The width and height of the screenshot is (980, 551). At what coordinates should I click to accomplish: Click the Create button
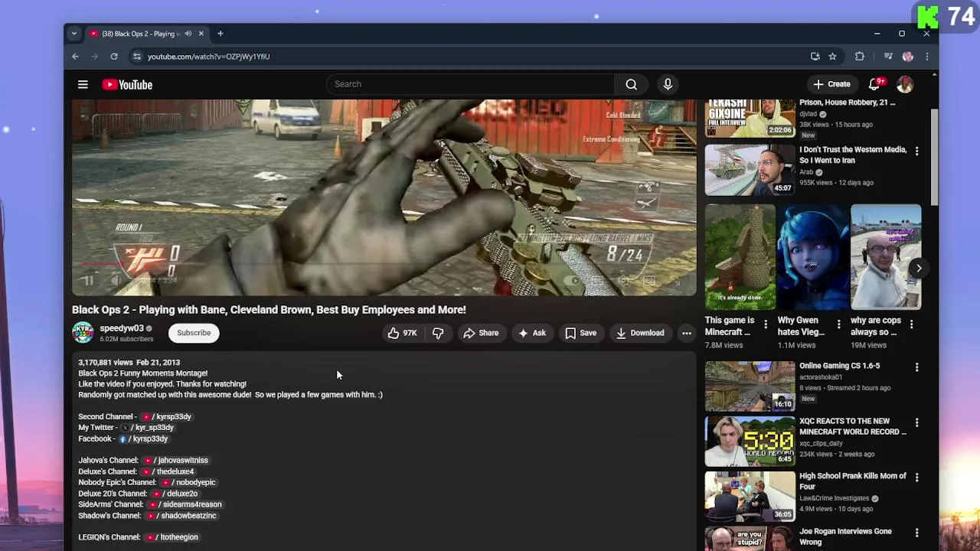click(831, 84)
